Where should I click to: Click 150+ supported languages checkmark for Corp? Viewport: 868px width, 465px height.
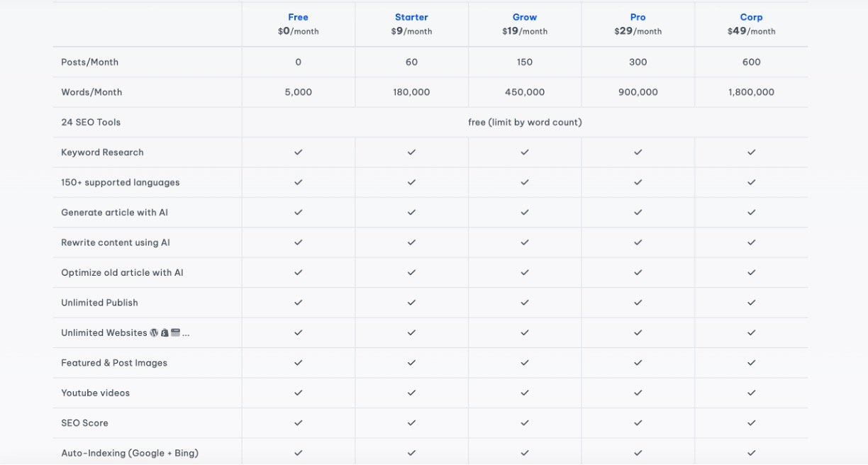(x=751, y=182)
